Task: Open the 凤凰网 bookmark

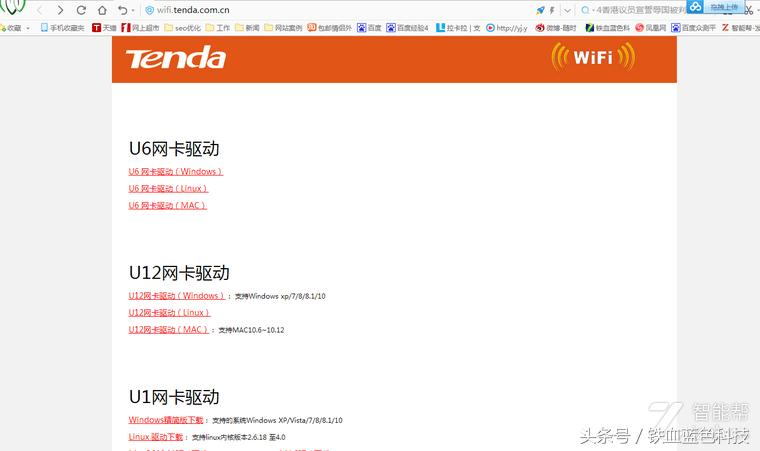Action: [651, 28]
